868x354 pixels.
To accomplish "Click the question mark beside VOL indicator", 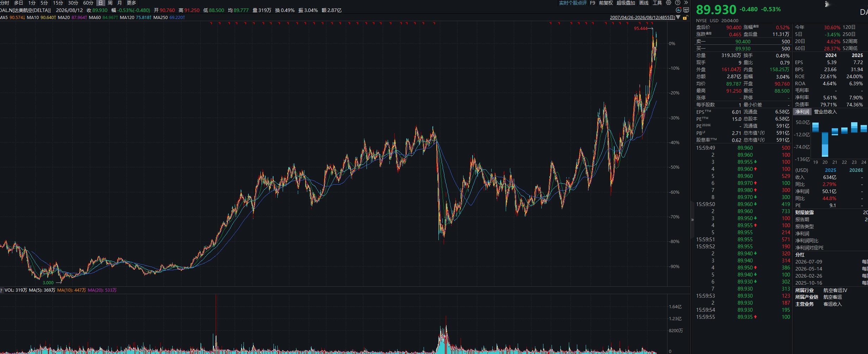I will click(1, 290).
